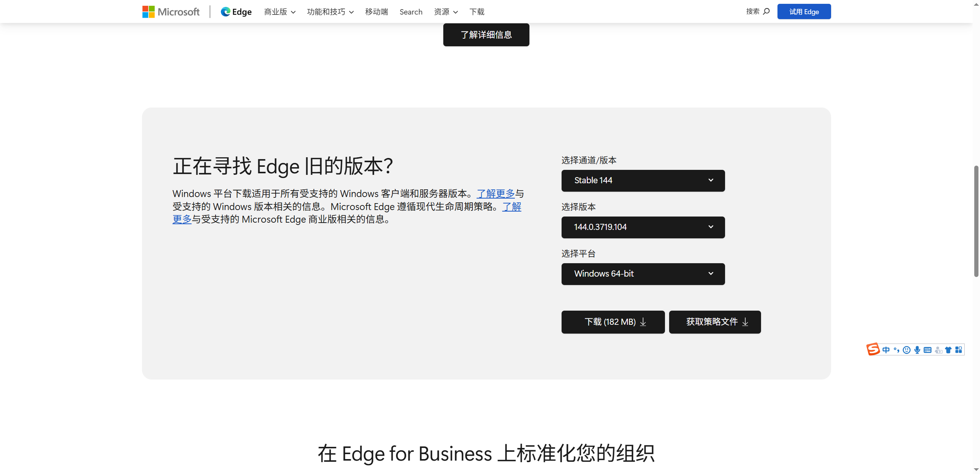Open Sogou toolbox grid icon
980x474 pixels.
(x=958, y=350)
